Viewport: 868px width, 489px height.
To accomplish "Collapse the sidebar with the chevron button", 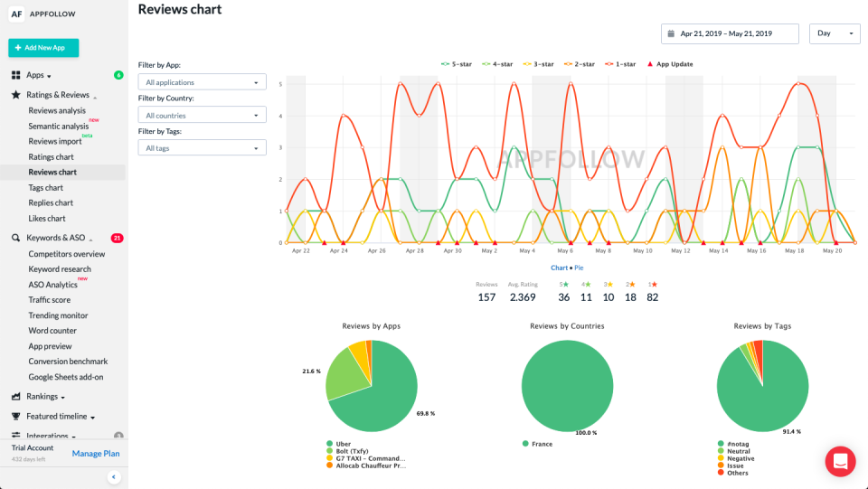I will tap(114, 477).
